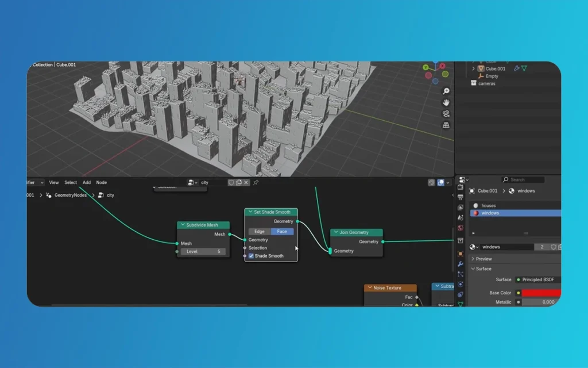Expand the Cube.001 outliner row
Viewport: 588px width, 368px height.
(x=473, y=69)
